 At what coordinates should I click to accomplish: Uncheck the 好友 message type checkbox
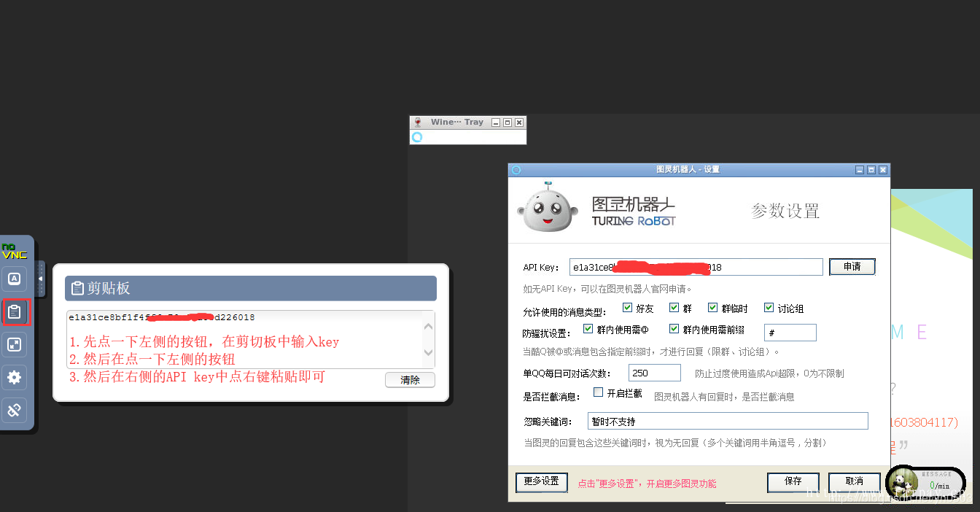[627, 308]
